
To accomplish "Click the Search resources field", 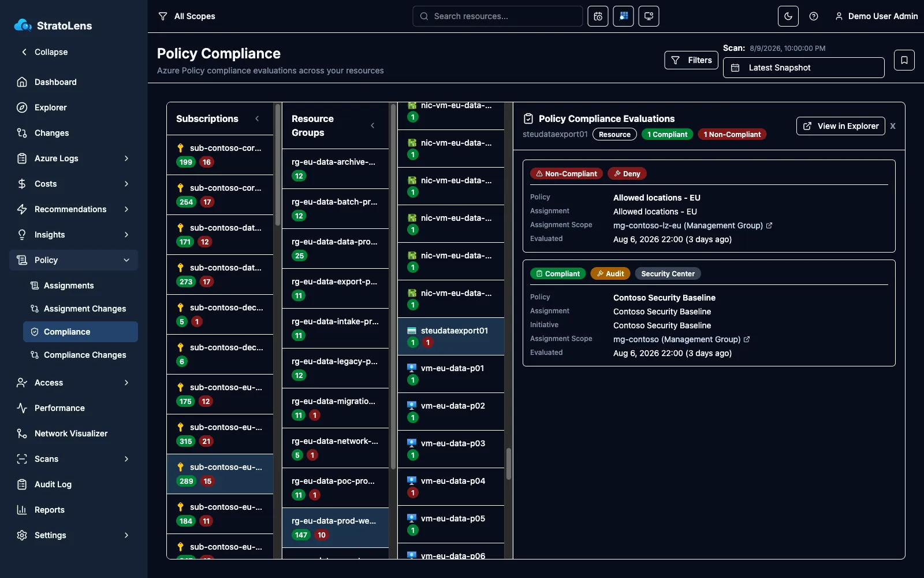I will (x=497, y=16).
